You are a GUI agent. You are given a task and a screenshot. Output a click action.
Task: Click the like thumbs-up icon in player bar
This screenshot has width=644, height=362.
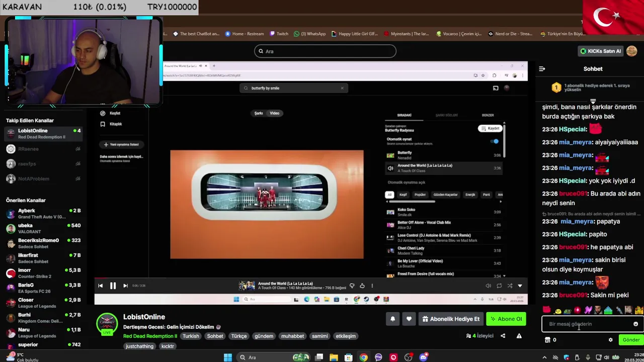coord(362,286)
